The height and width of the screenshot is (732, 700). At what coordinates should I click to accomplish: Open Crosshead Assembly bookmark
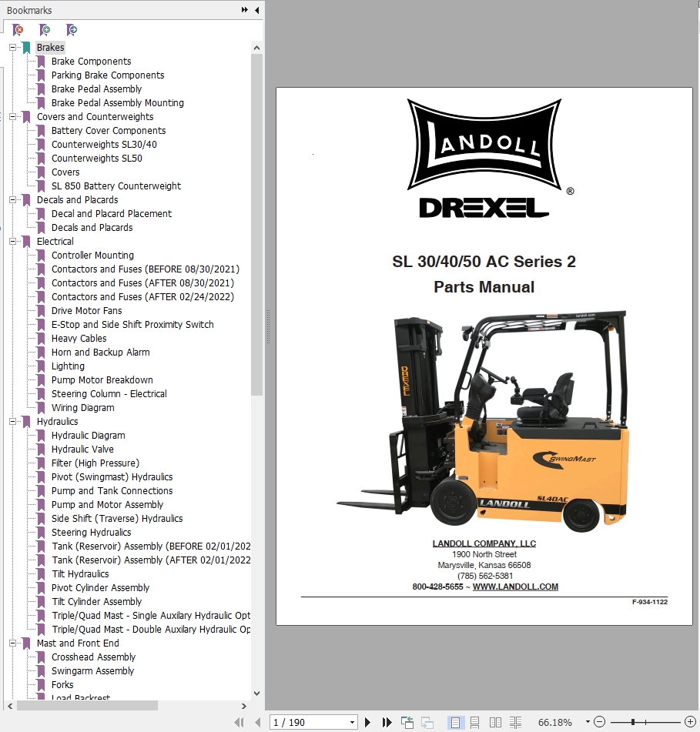click(x=93, y=657)
